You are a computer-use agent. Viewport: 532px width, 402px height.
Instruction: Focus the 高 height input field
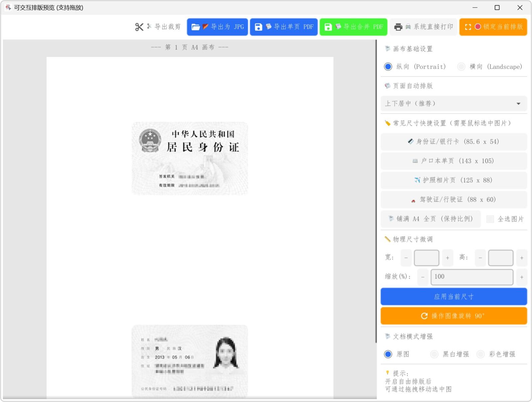[x=501, y=258]
